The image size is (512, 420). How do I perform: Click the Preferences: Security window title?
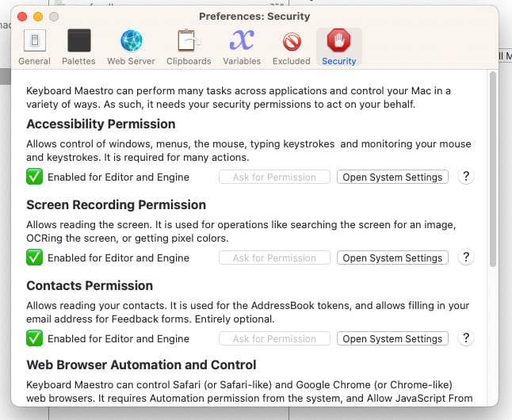254,17
